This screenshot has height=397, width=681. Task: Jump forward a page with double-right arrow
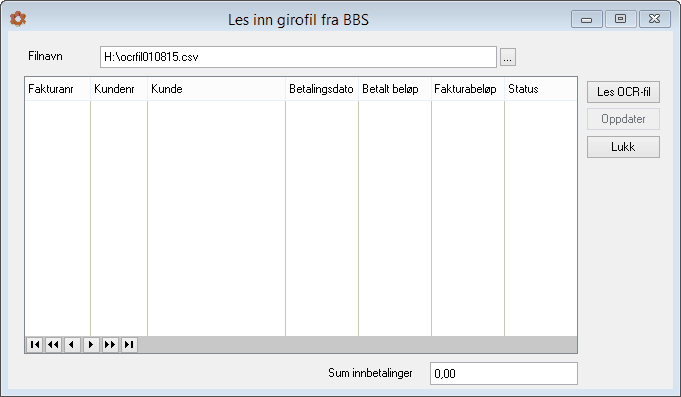pos(110,345)
